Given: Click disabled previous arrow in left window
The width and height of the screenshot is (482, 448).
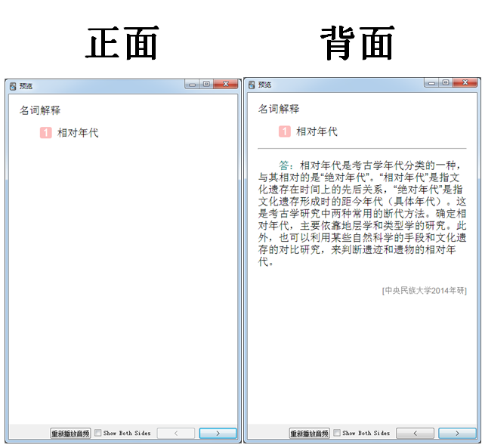Looking at the screenshot, I should point(176,433).
